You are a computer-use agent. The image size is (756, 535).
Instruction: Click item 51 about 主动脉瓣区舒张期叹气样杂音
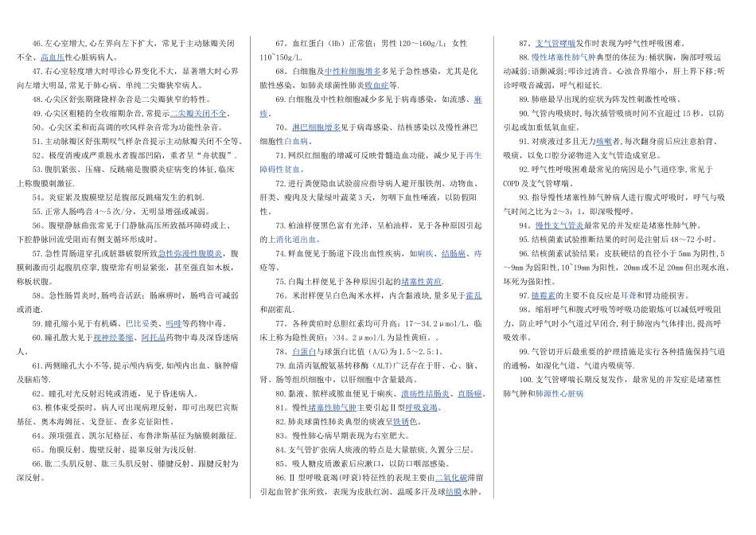(138, 142)
